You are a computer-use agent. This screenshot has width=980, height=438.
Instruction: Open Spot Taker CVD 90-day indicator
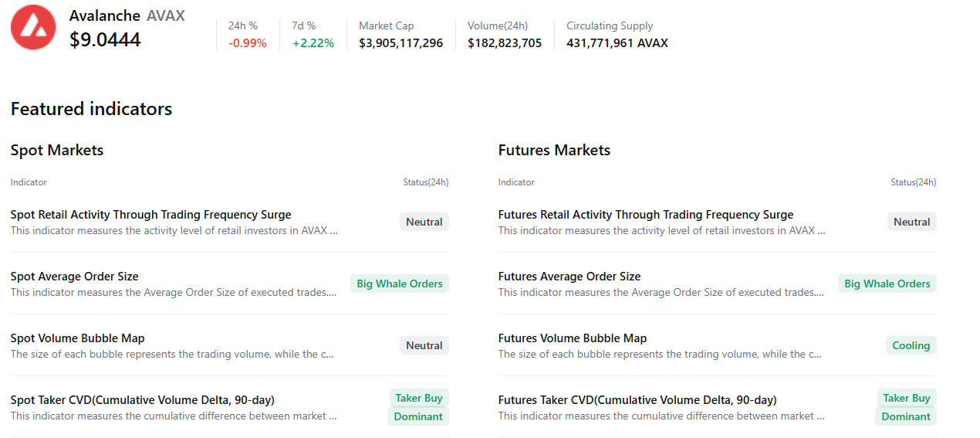click(143, 400)
